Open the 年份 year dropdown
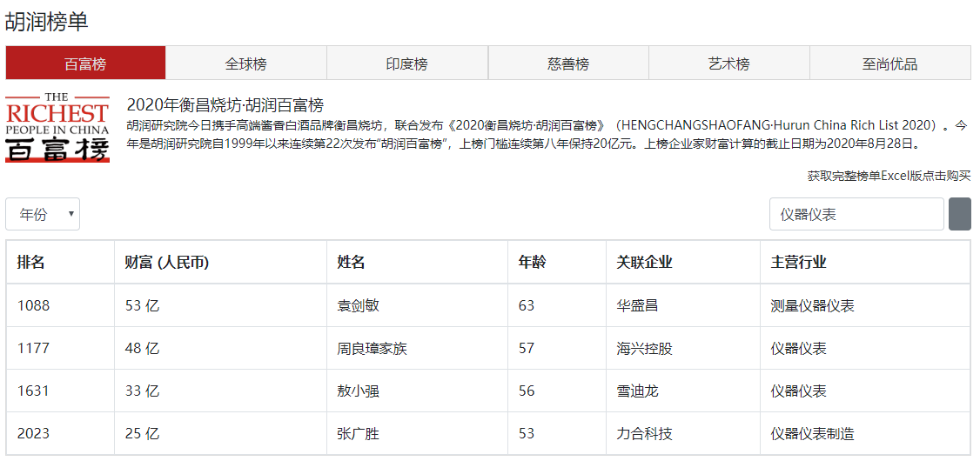 pos(43,214)
